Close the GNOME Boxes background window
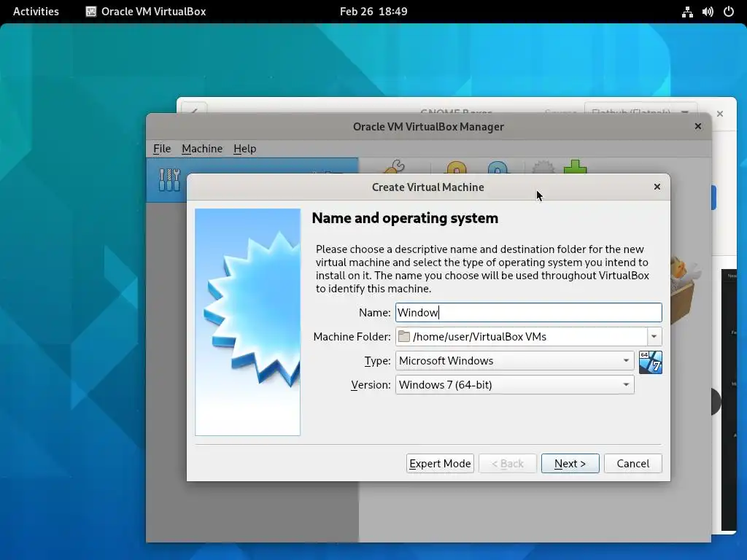Screen dimensions: 747x560 point(720,114)
